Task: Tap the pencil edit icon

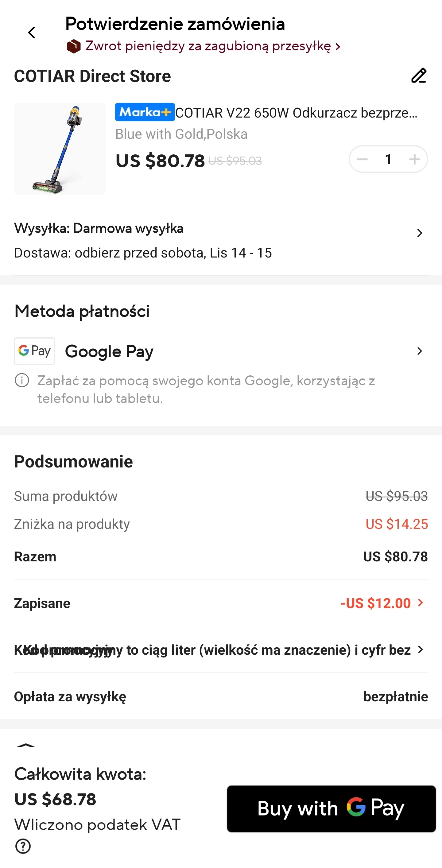Action: coord(419,76)
